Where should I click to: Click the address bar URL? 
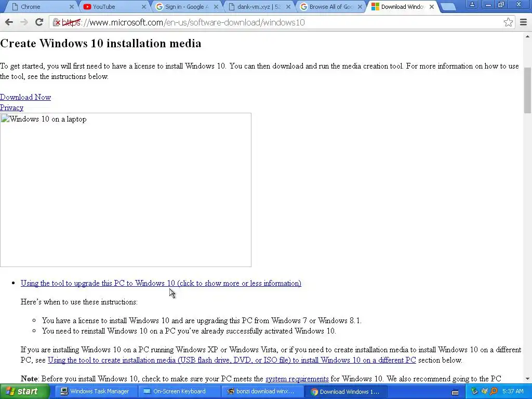[x=183, y=22]
